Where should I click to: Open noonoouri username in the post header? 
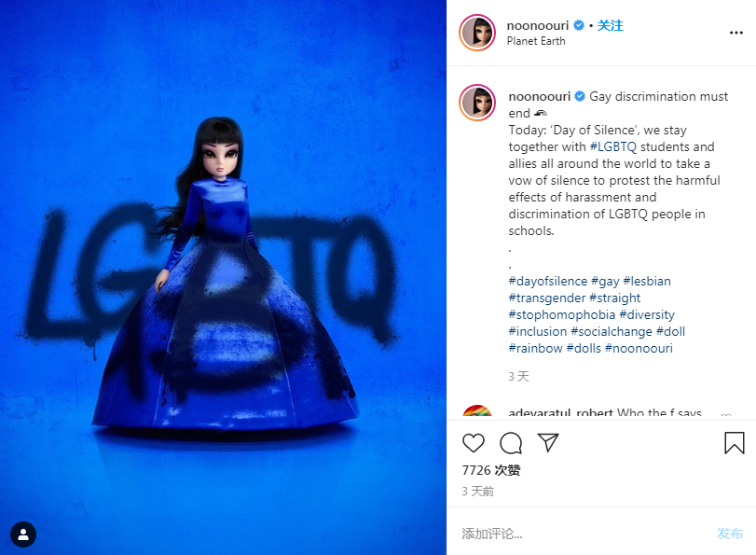[x=538, y=25]
